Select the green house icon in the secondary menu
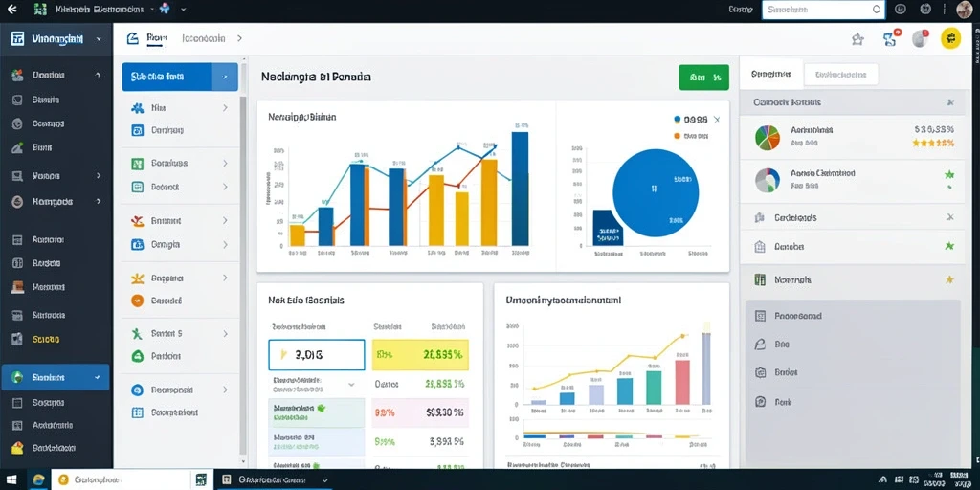980x490 pixels. (x=138, y=356)
